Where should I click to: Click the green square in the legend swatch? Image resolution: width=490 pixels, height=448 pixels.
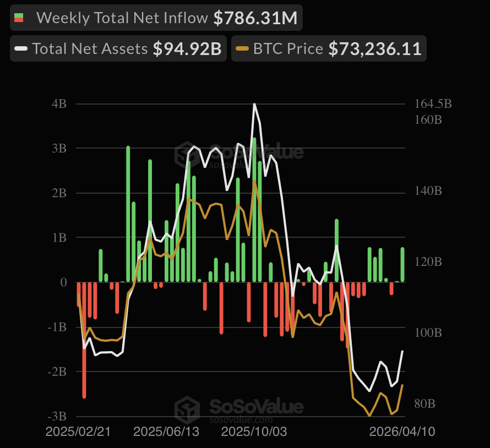[18, 15]
